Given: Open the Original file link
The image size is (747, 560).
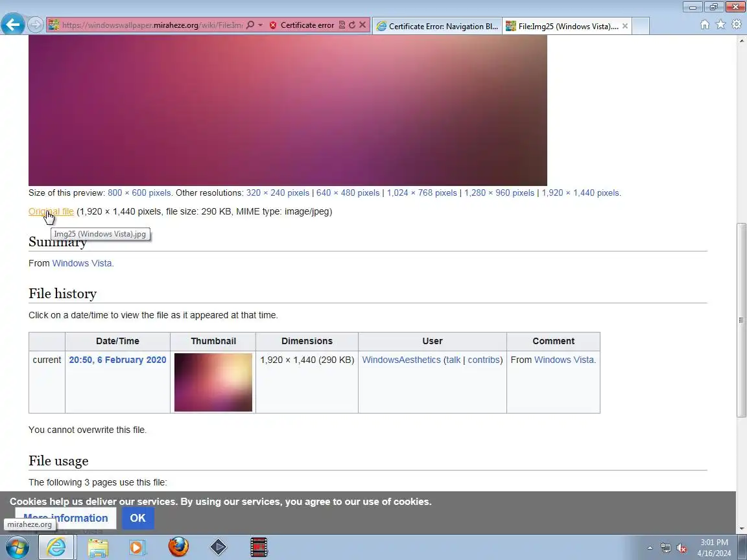Looking at the screenshot, I should coord(51,211).
